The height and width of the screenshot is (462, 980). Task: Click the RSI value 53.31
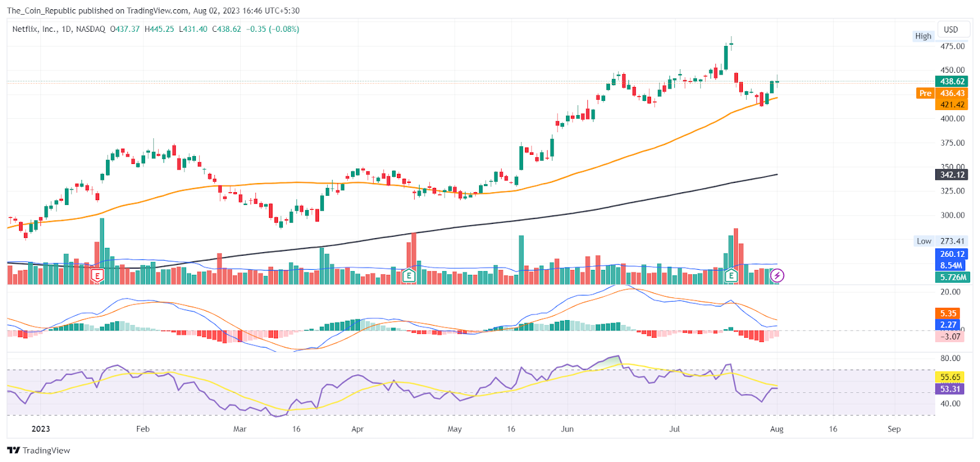point(950,389)
